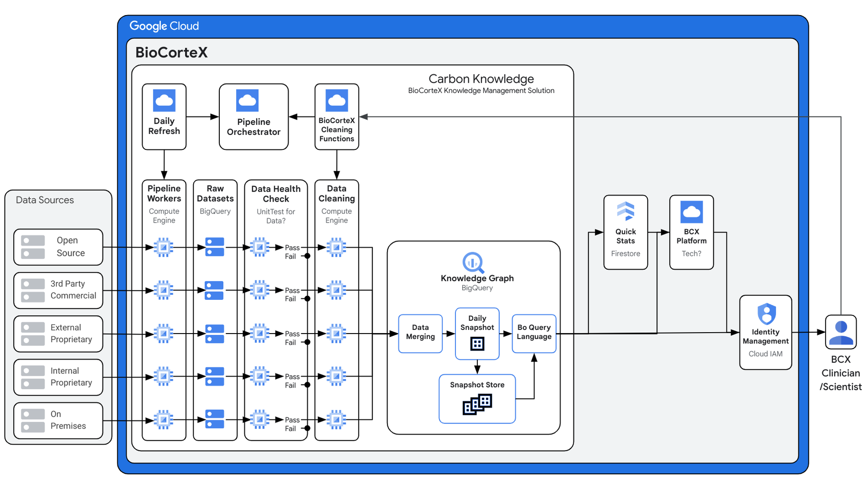Click the Cloud IAM label

[766, 354]
